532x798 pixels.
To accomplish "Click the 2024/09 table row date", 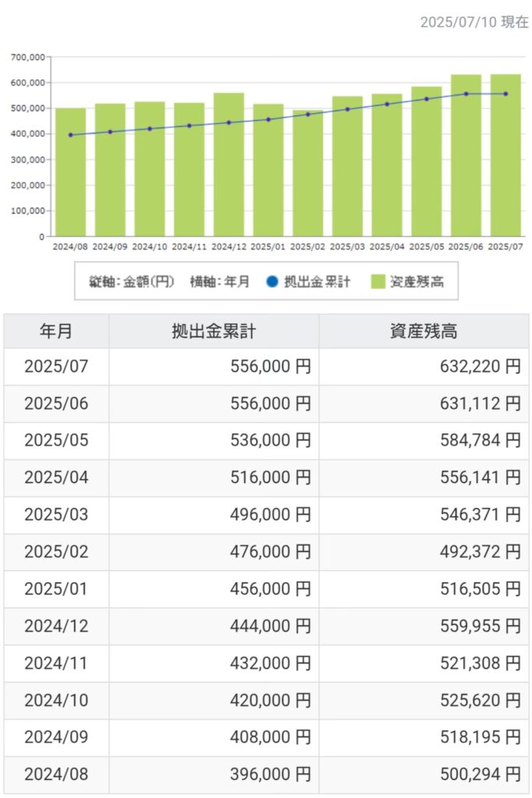I will tap(56, 737).
